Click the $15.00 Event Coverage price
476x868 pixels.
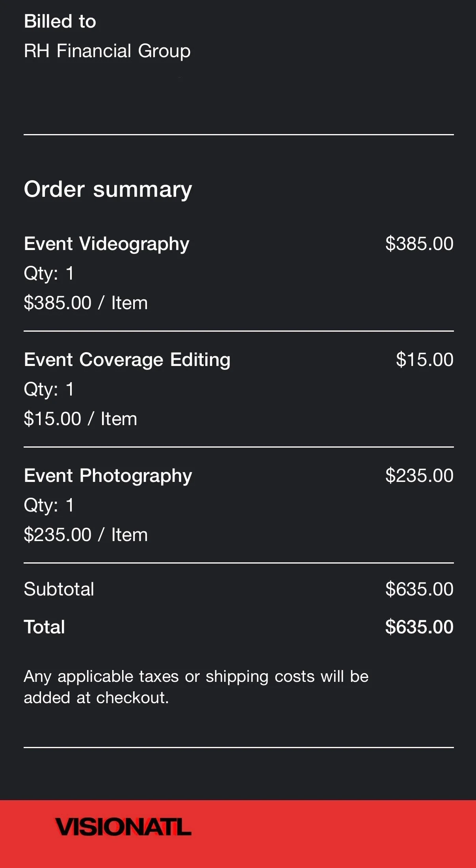point(425,360)
